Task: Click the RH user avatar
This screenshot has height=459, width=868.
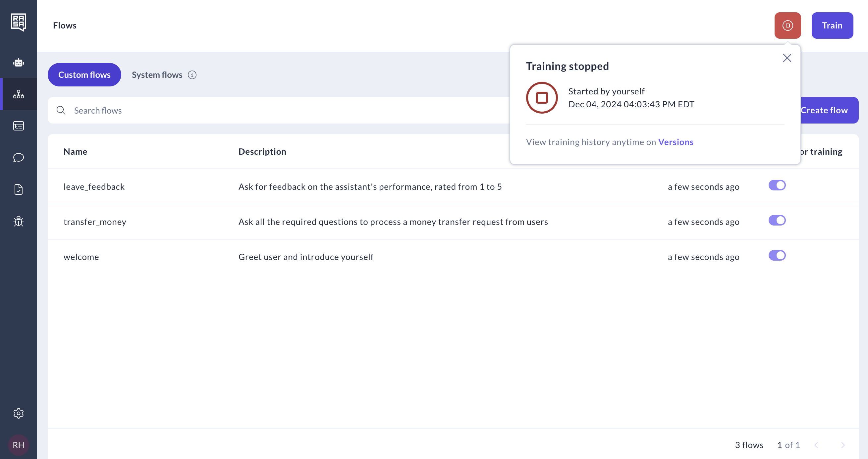Action: click(x=18, y=445)
